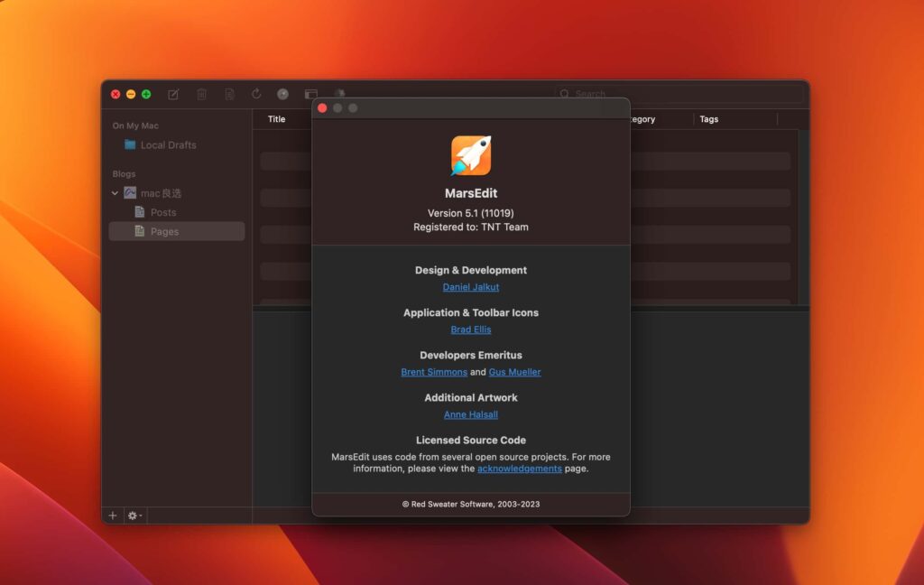Refresh blogs using the circular arrow icon
924x585 pixels.
click(256, 94)
